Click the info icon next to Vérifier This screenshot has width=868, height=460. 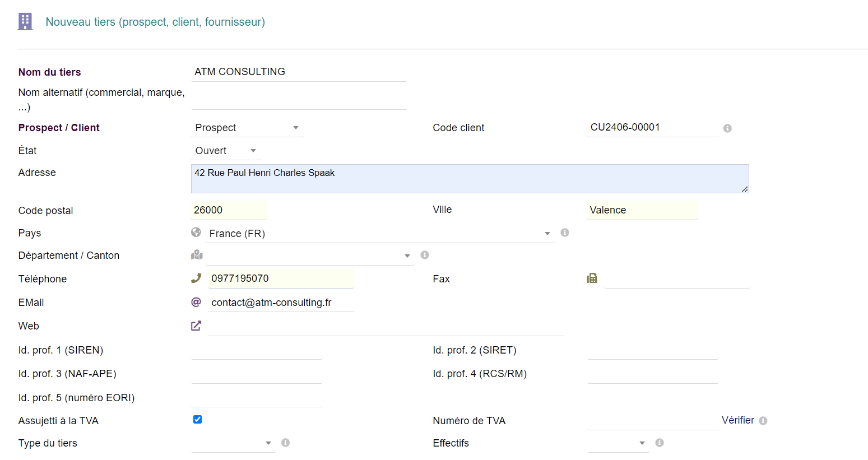point(763,421)
